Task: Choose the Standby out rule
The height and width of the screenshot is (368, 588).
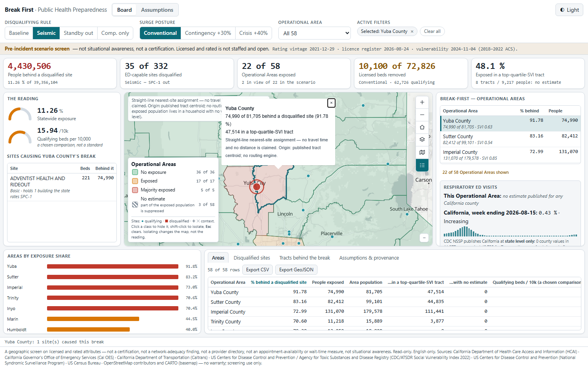Action: [78, 33]
